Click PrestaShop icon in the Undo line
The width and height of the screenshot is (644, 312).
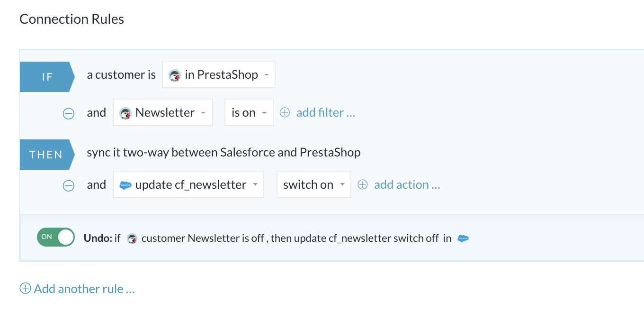[133, 239]
